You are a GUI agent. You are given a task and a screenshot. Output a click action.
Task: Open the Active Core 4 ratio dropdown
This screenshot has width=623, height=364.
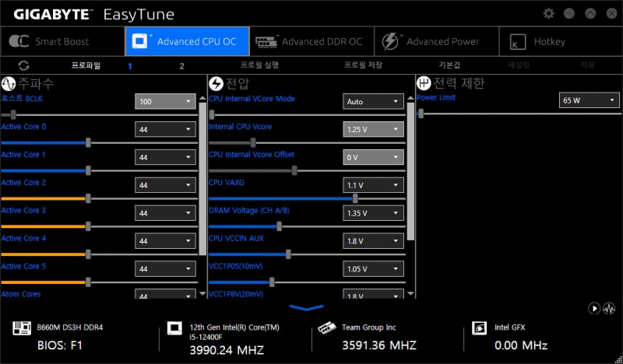pos(165,241)
